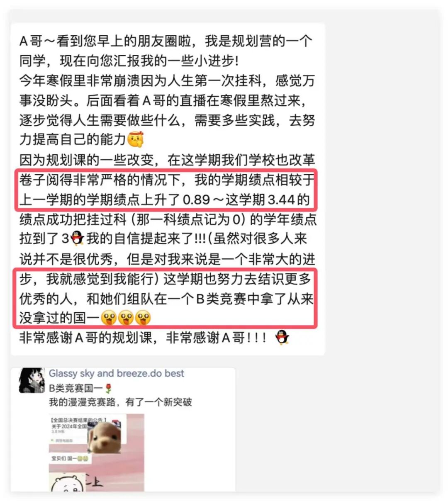Click the penguin emoji after 拉到了3
Screen dimensions: 448x501
click(x=77, y=238)
